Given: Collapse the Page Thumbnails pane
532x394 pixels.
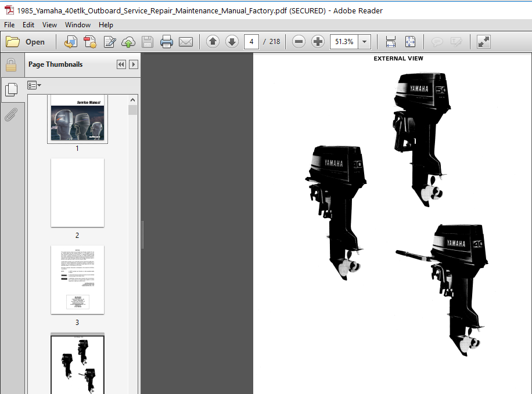Looking at the screenshot, I should point(121,64).
